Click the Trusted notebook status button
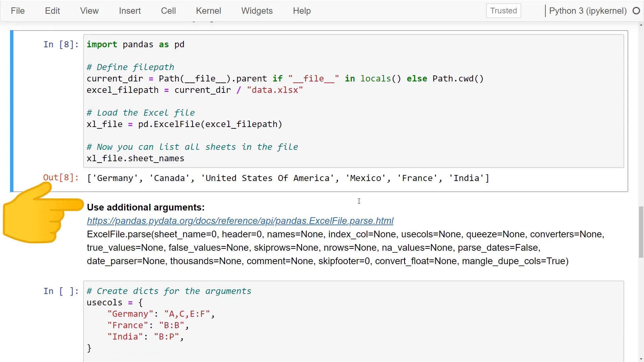This screenshot has width=644, height=362. [x=503, y=11]
